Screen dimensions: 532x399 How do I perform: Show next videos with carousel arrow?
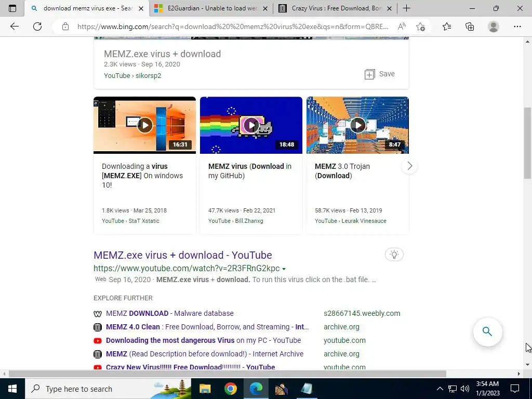409,166
